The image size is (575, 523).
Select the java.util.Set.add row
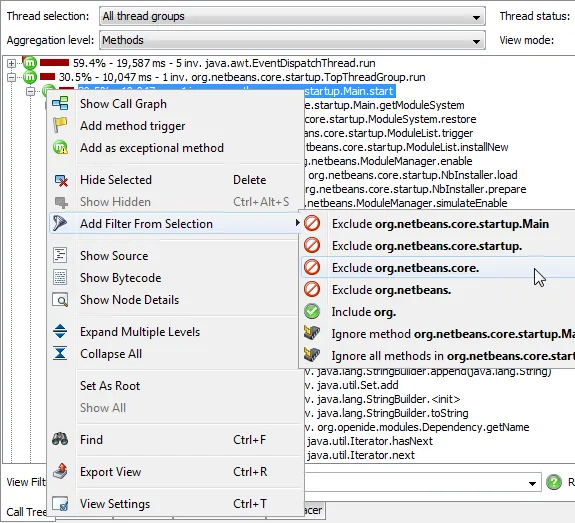point(352,385)
